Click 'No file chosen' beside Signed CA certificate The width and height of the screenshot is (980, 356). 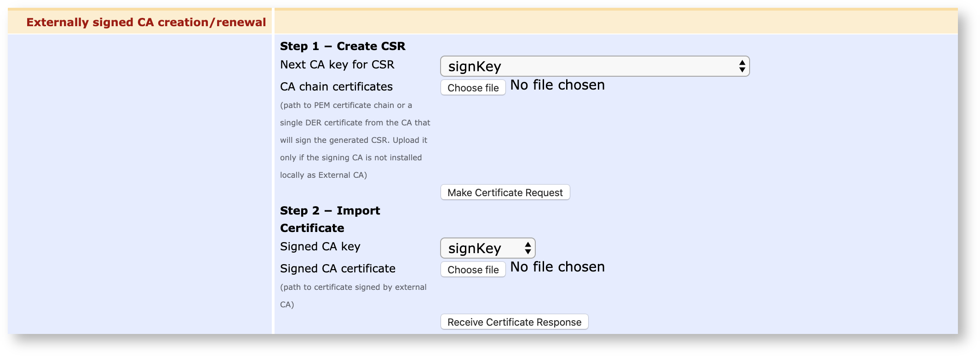tap(557, 267)
